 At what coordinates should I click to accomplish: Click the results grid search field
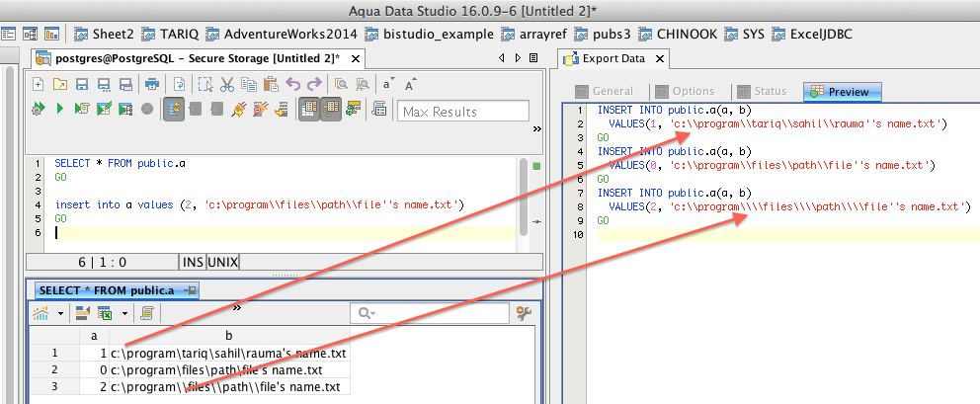[x=430, y=313]
